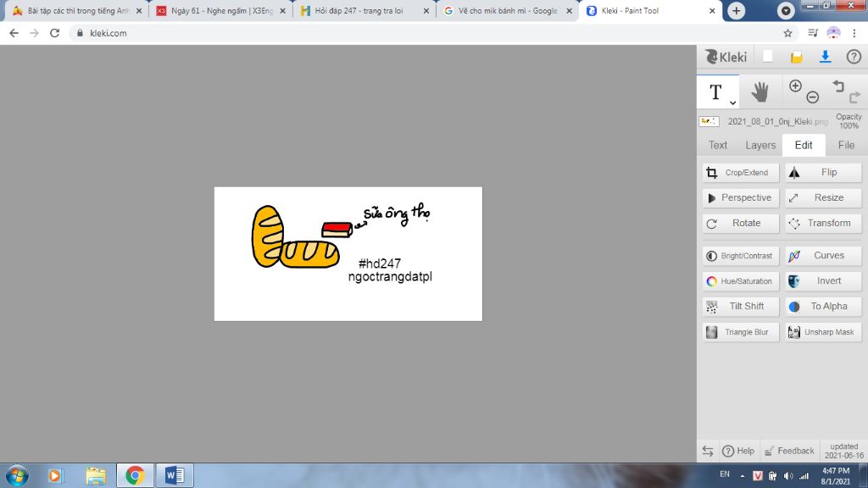868x488 pixels.
Task: Click the volume speaker tray icon
Action: 788,476
